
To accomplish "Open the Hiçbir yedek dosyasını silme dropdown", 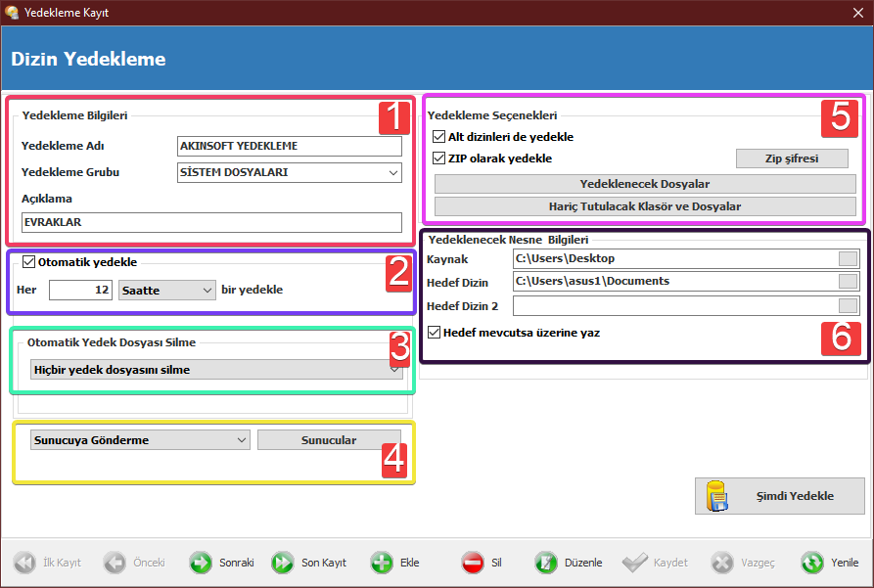I will [x=216, y=370].
